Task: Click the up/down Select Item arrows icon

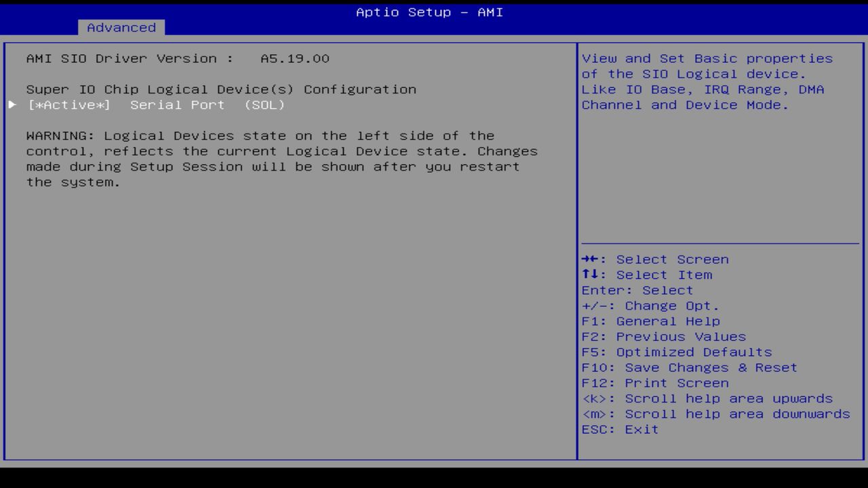Action: 590,274
